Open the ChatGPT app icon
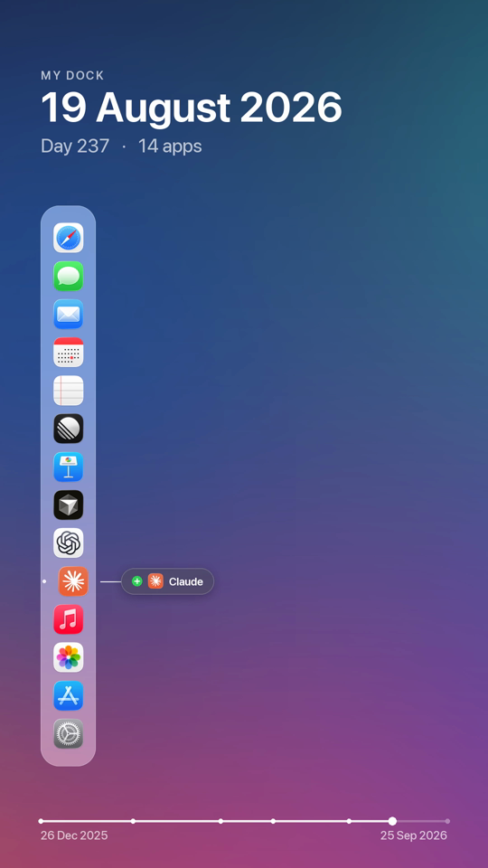This screenshot has height=868, width=488. [x=68, y=543]
